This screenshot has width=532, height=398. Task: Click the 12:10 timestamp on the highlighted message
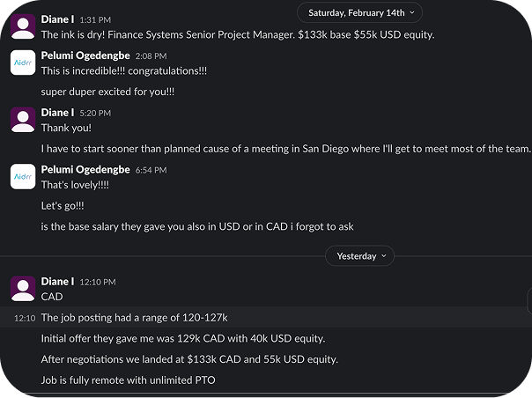click(25, 318)
